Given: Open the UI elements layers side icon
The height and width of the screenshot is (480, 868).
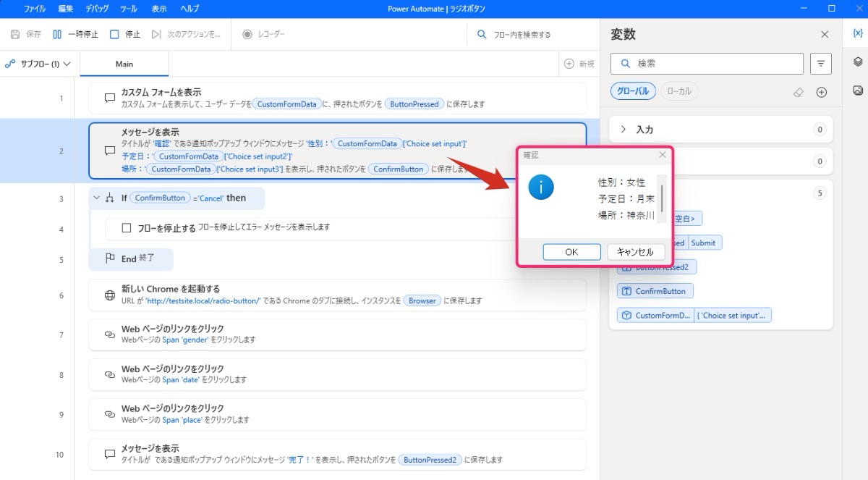Looking at the screenshot, I should pos(857,62).
